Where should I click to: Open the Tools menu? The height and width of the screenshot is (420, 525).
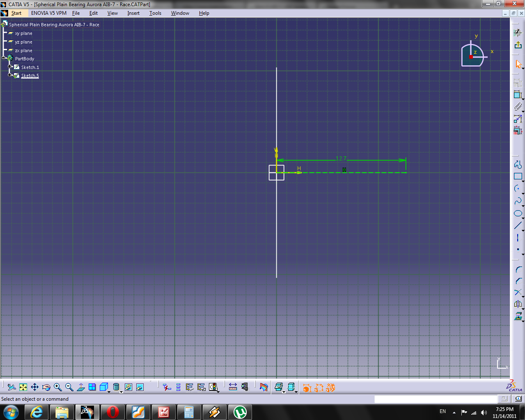pos(155,13)
